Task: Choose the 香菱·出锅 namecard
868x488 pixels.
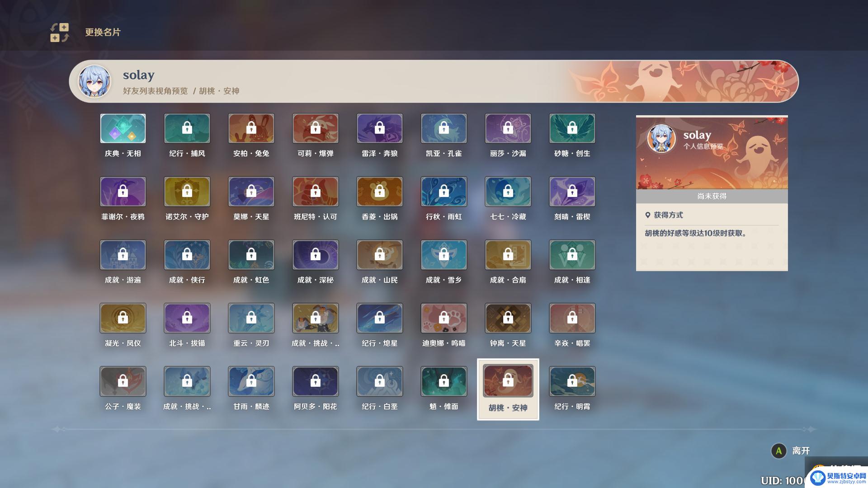Action: (x=380, y=192)
